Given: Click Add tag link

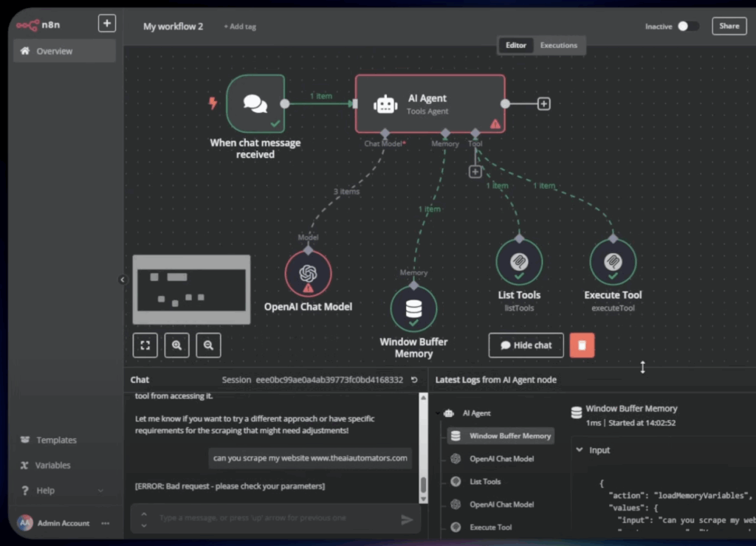Looking at the screenshot, I should click(x=240, y=27).
